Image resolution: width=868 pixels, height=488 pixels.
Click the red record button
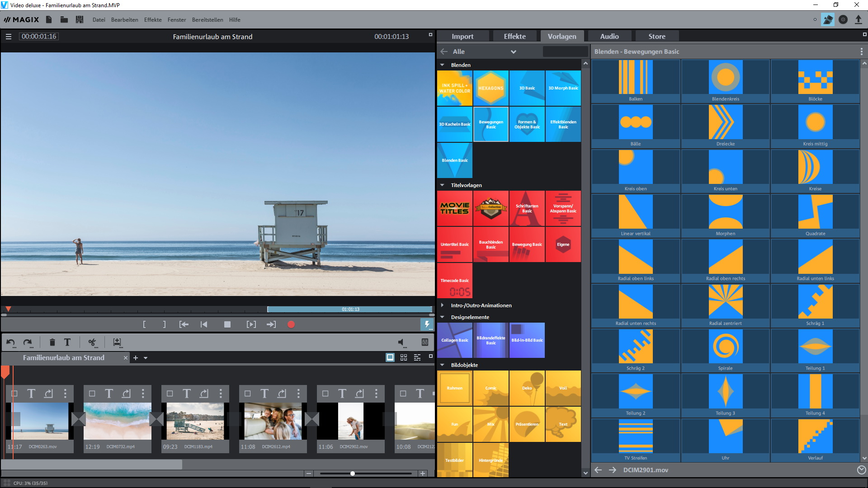pos(291,324)
